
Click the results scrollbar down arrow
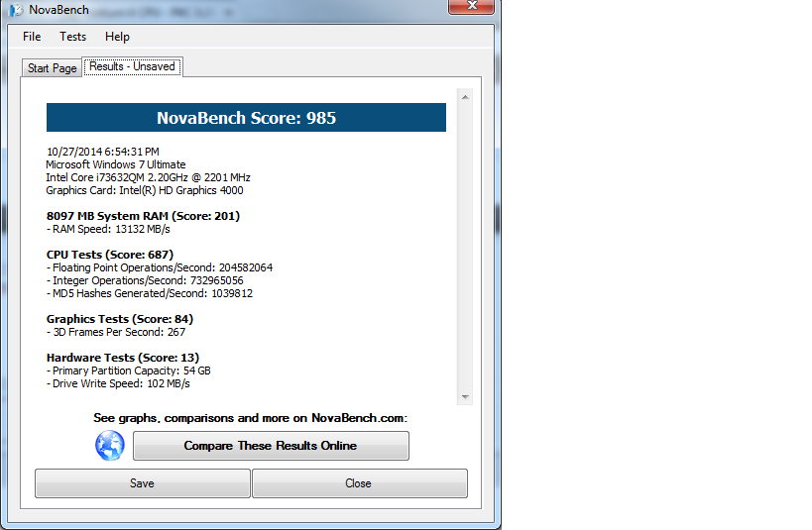pos(465,397)
